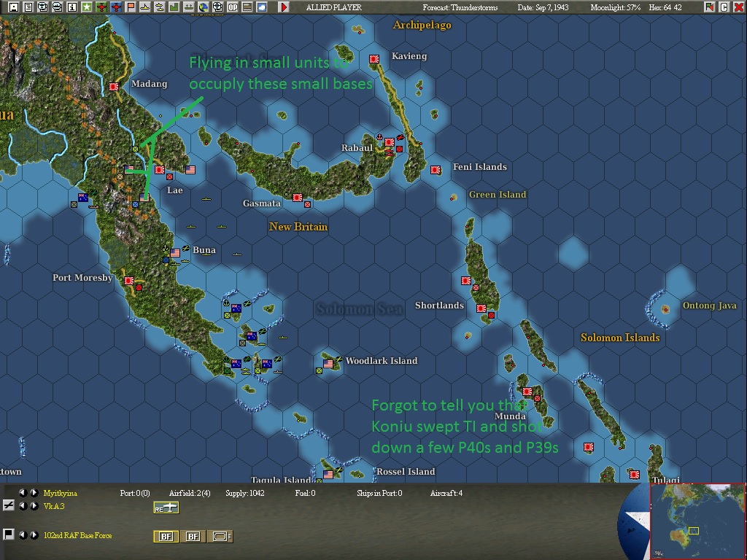This screenshot has height=560, width=747.
Task: Go to previous air group before VkA 3
Action: click(23, 506)
